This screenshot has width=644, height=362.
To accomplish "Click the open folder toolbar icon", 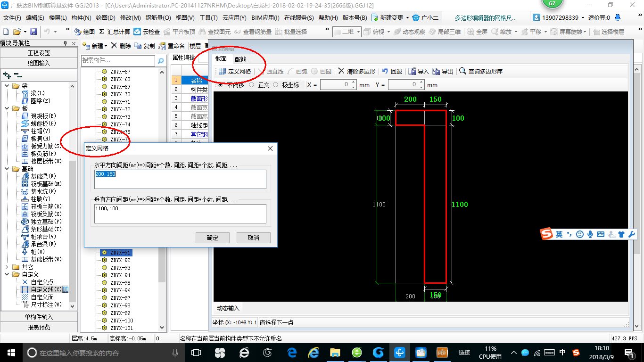I will pyautogui.click(x=17, y=32).
